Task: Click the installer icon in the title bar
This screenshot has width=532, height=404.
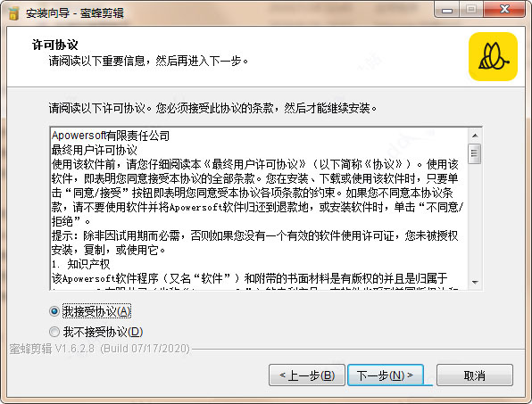Action: tap(13, 13)
